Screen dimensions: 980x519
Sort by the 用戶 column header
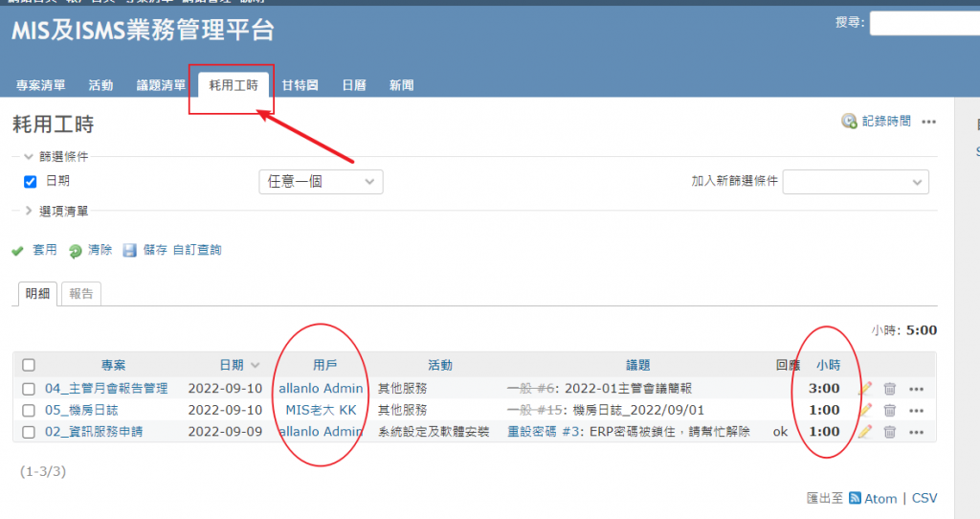point(325,365)
